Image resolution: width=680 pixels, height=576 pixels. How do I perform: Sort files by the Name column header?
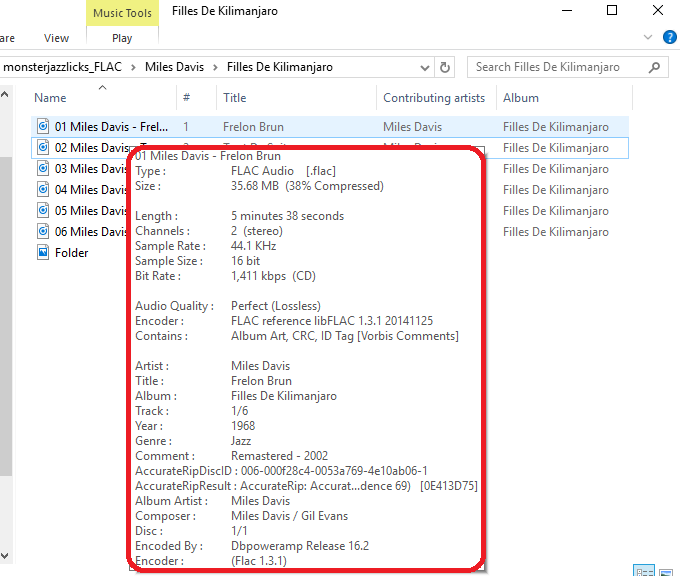pos(50,98)
